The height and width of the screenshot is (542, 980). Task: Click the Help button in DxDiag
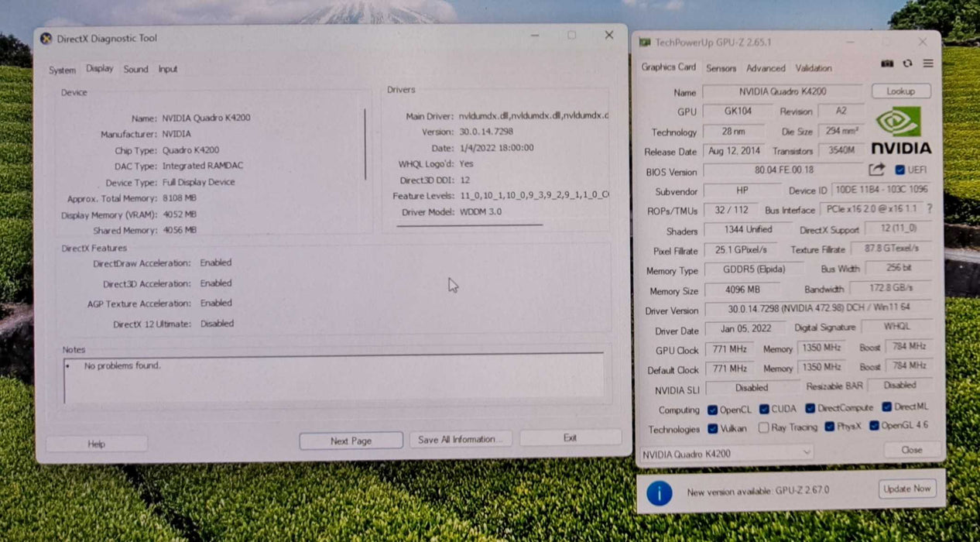96,444
